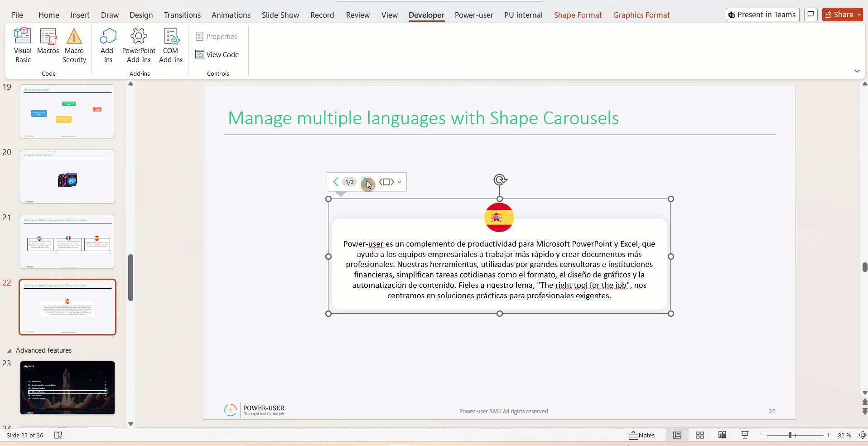Click the Slide 22 of 36 indicator

click(25, 435)
